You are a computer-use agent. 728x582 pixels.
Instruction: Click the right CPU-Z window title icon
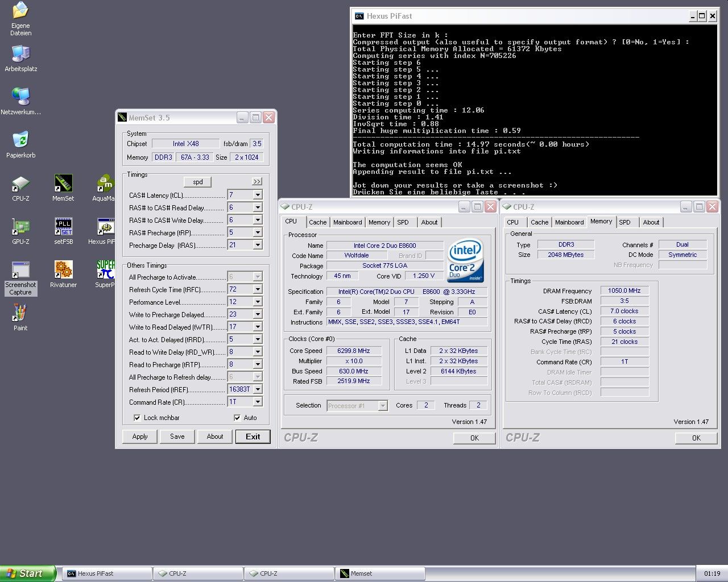point(507,207)
